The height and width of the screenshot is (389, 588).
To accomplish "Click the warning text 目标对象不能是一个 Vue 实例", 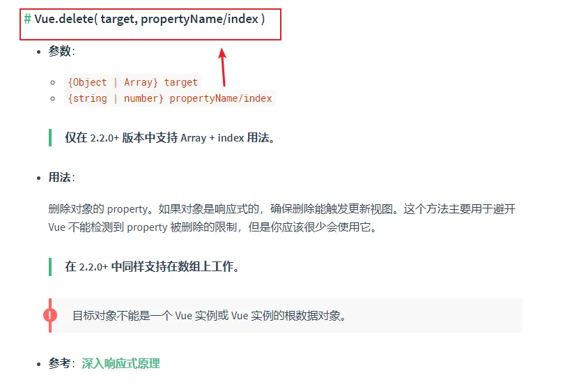I will point(209,316).
